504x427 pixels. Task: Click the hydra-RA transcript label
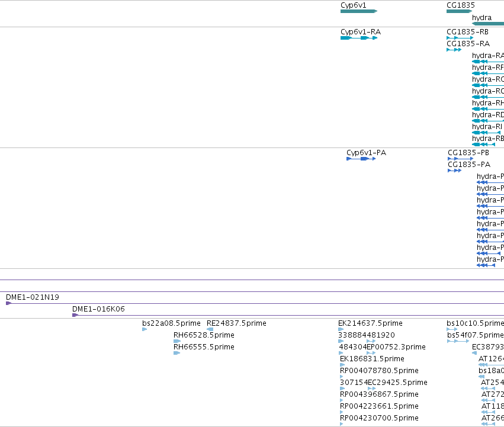pos(487,56)
